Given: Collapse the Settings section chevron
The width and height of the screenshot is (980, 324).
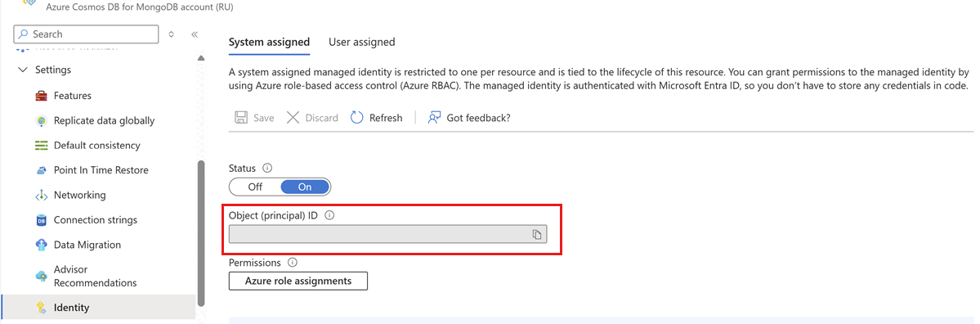Looking at the screenshot, I should (x=23, y=70).
